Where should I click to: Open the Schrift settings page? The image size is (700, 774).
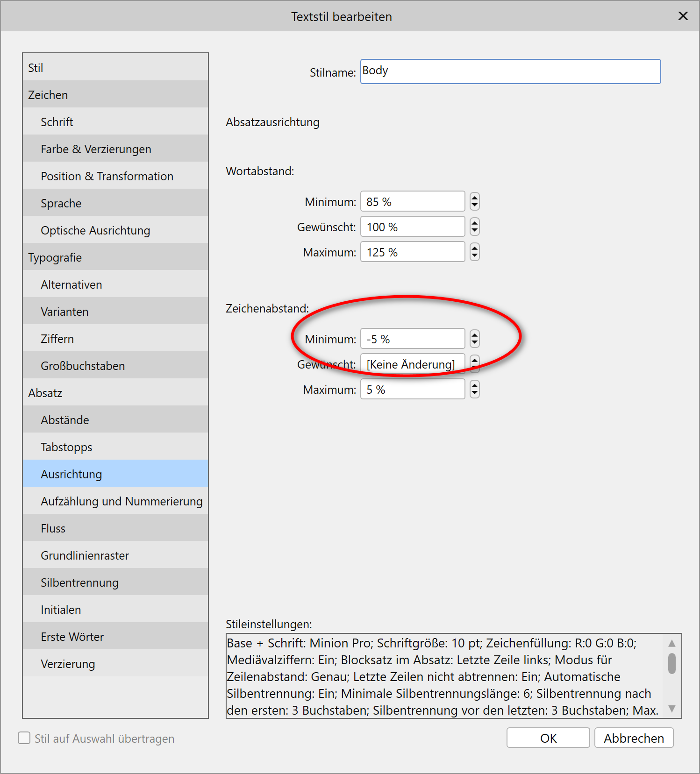tap(115, 121)
